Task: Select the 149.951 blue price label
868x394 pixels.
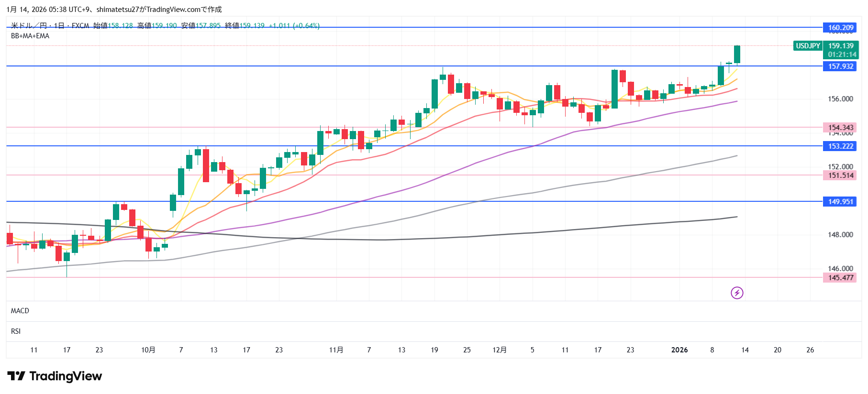Action: 840,202
